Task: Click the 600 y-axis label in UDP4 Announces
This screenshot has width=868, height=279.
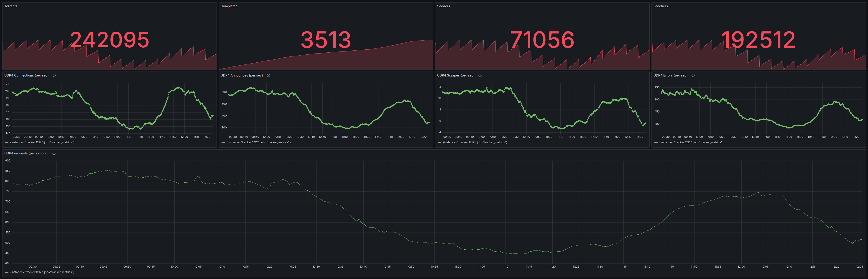Action: point(224,92)
